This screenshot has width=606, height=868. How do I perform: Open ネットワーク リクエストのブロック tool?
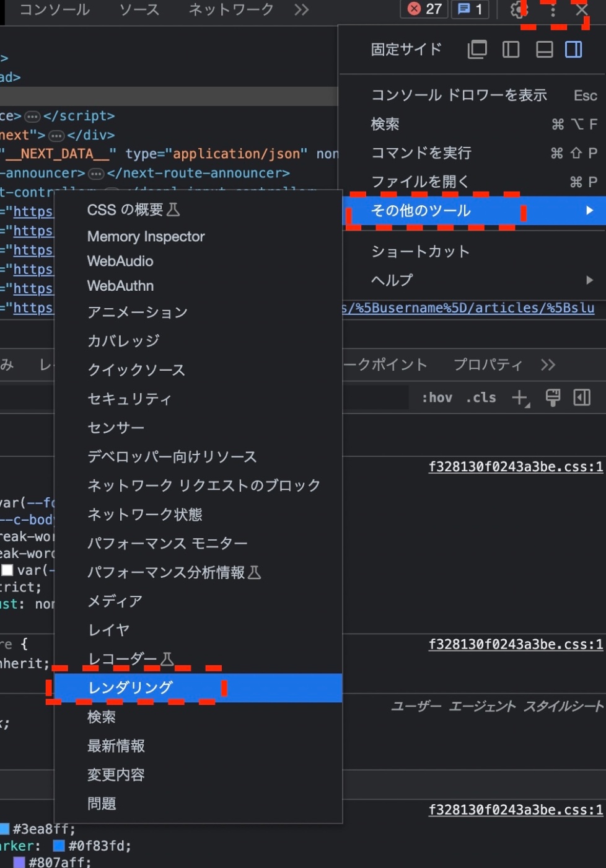198,485
